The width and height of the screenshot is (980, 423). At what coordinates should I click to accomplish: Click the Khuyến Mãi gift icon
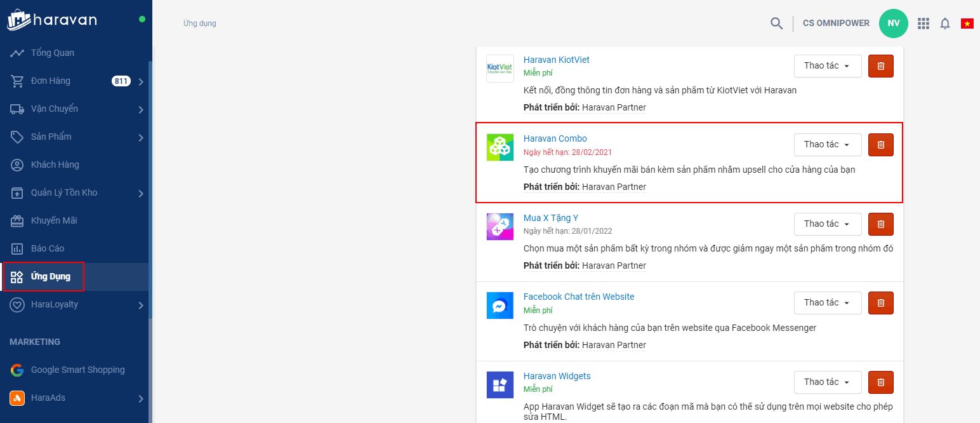[x=17, y=220]
